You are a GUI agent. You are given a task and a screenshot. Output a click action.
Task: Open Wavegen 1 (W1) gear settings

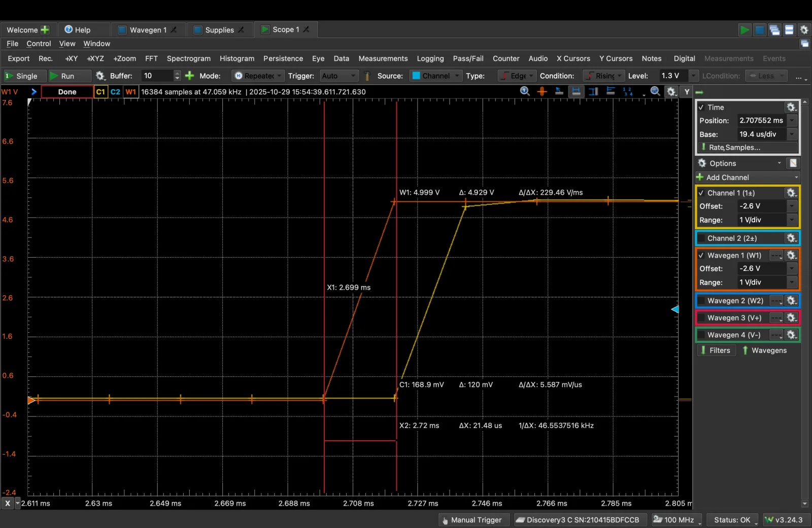791,255
